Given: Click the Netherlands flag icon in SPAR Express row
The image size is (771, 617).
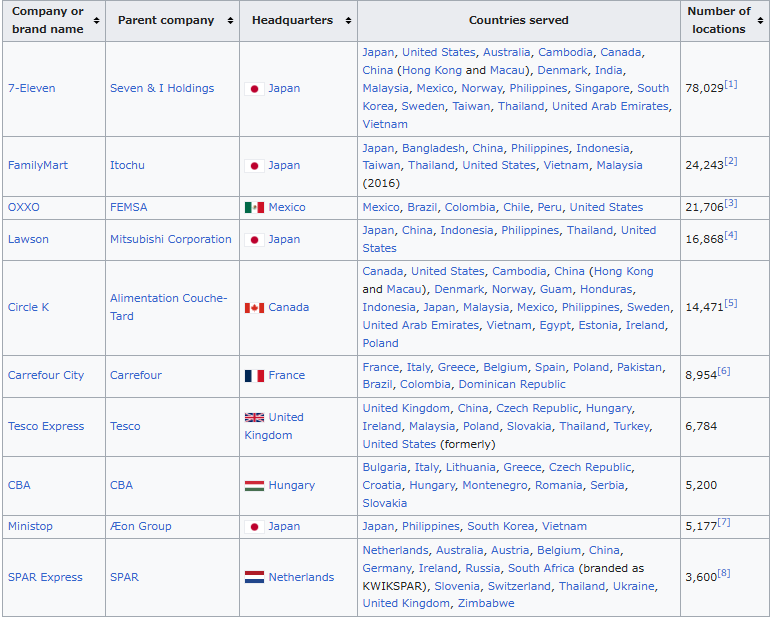Looking at the screenshot, I should click(x=254, y=577).
